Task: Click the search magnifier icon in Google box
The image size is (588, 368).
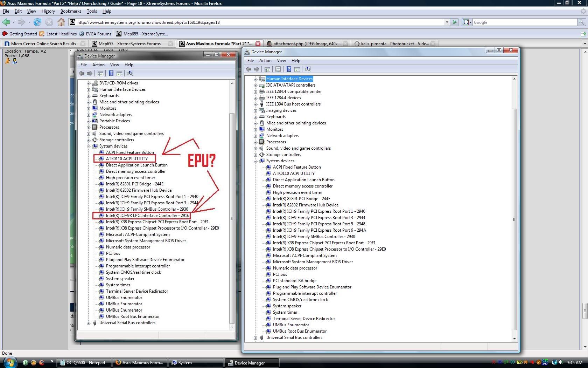Action: click(x=581, y=22)
